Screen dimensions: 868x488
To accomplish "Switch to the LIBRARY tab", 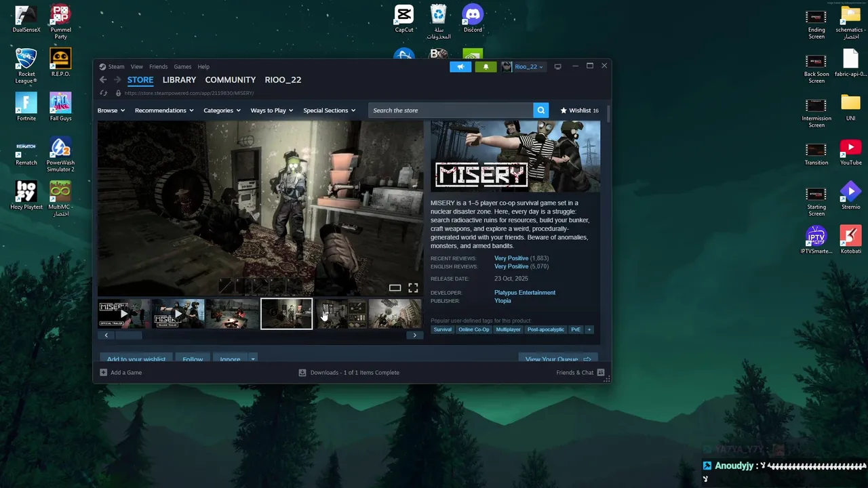I will coord(179,80).
